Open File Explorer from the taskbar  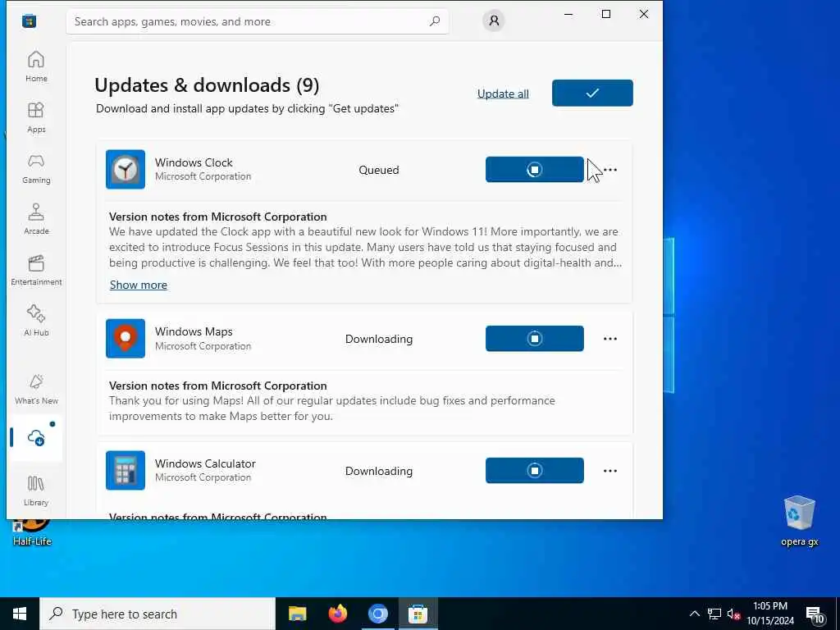pos(297,614)
